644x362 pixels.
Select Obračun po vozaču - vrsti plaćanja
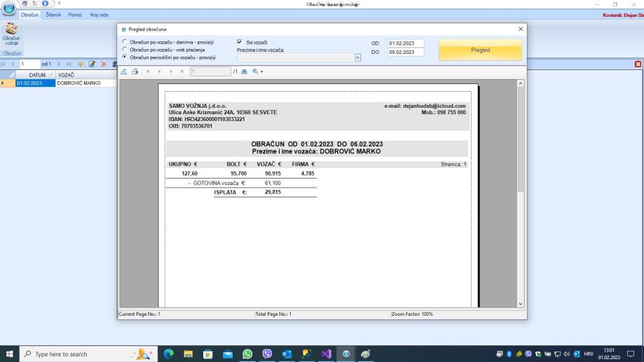(x=125, y=49)
